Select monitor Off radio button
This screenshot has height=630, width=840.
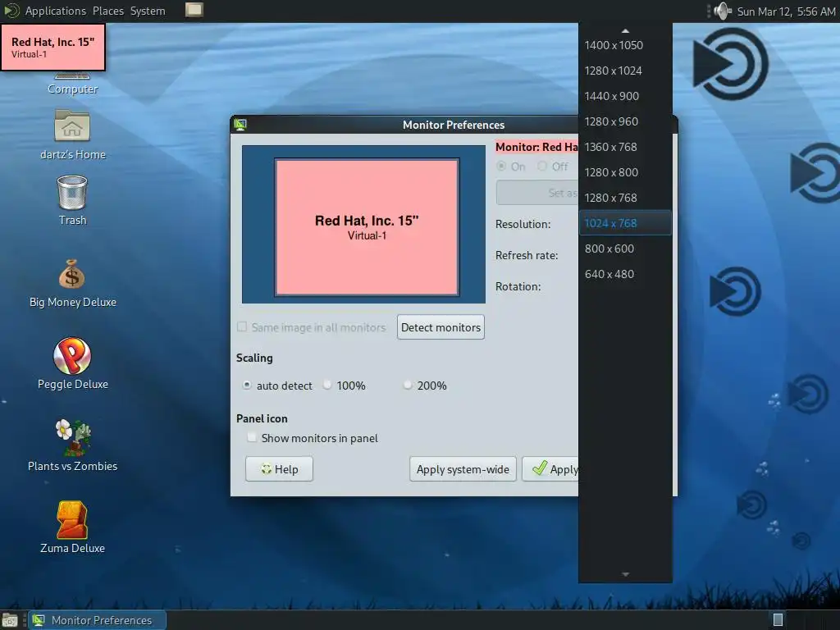click(x=542, y=166)
